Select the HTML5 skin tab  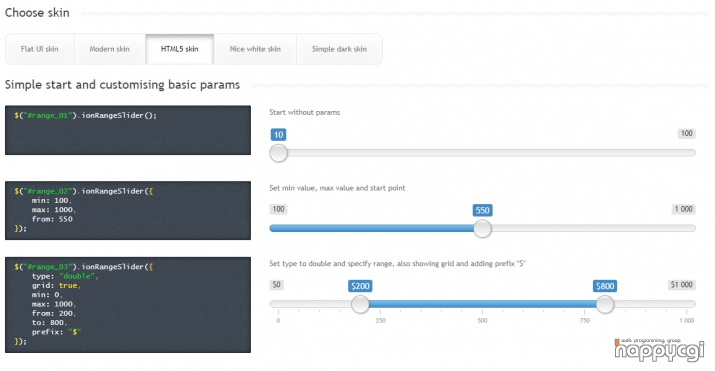180,49
